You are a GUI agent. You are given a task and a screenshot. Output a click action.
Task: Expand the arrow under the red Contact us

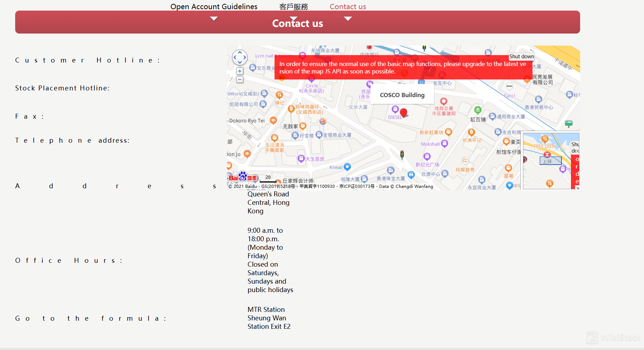[348, 19]
